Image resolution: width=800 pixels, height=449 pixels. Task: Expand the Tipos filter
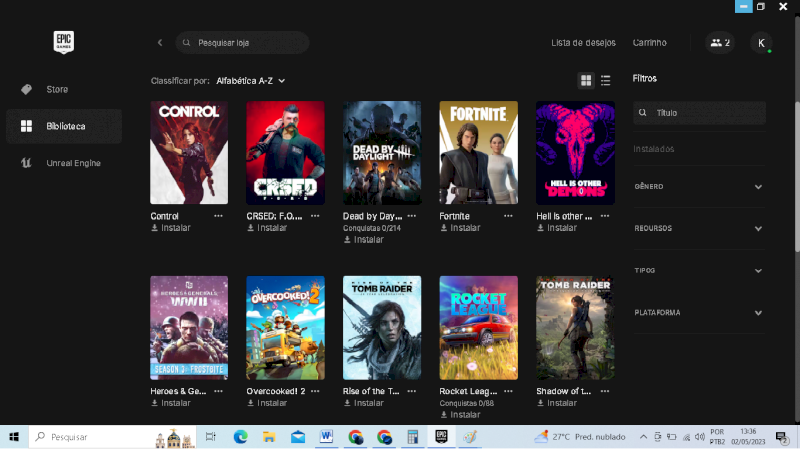[x=699, y=270]
